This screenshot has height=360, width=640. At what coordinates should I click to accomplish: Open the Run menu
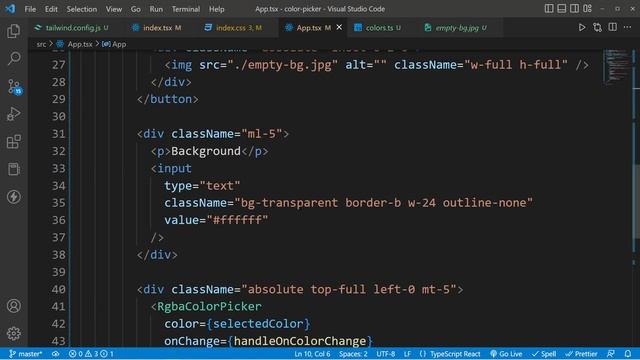click(x=156, y=9)
